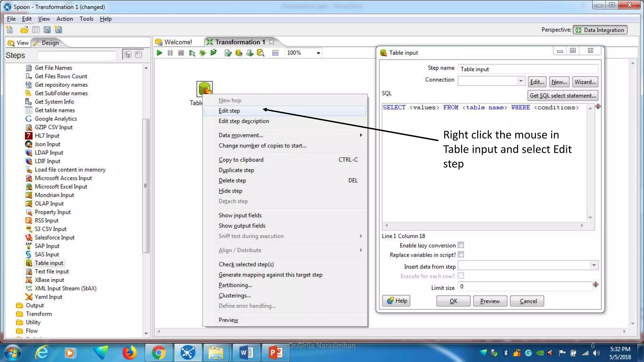
Task: Click the save floppy disk icon in the toolbar
Action: (47, 30)
